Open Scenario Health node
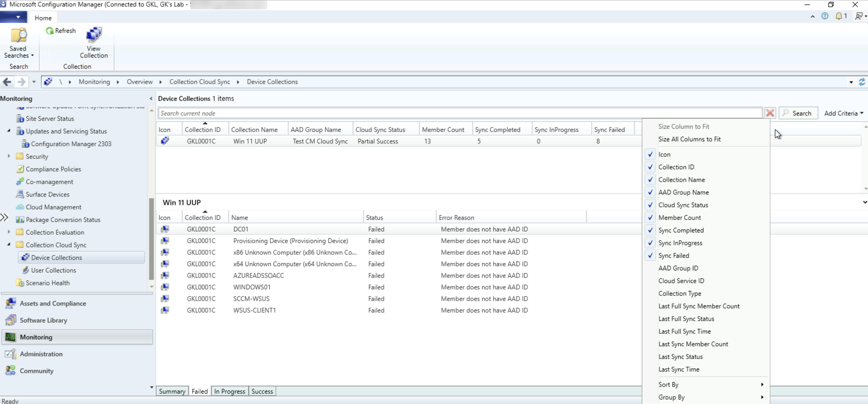Screen dimensions: 868x404 click(x=47, y=283)
